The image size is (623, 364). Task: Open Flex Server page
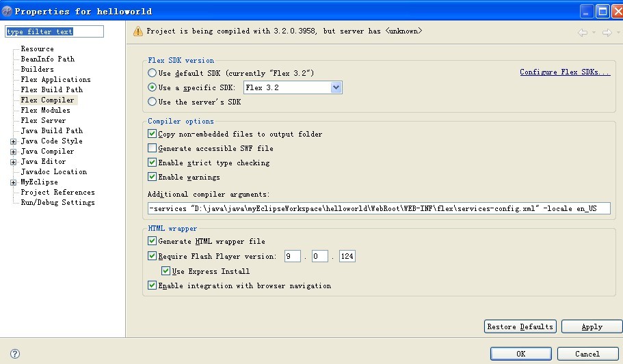[x=43, y=120]
